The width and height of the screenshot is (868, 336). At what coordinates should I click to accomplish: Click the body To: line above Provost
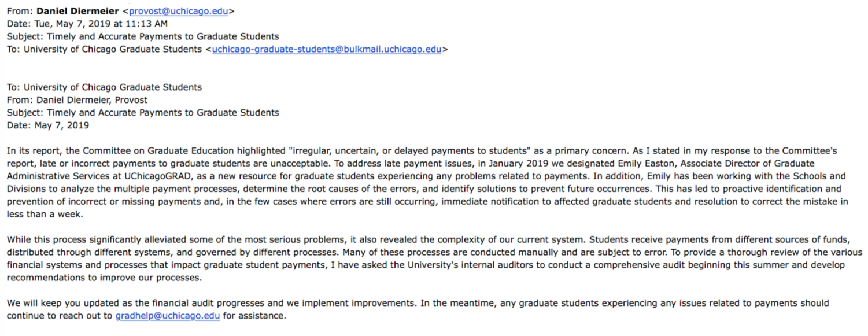click(x=104, y=87)
